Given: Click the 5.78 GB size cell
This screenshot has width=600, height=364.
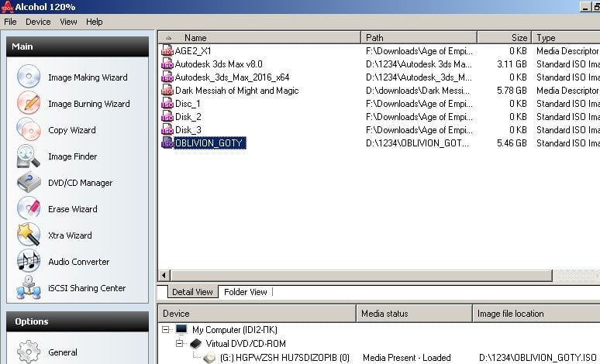Looking at the screenshot, I should click(512, 91).
